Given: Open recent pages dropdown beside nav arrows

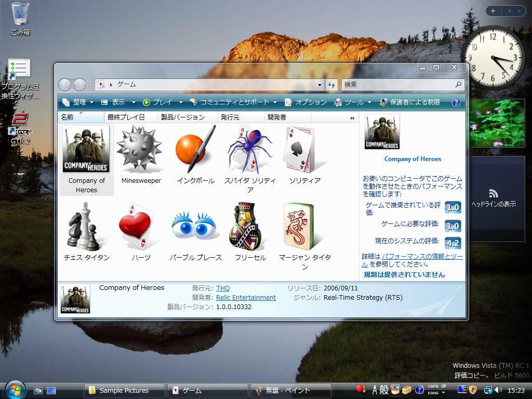Looking at the screenshot, I should tap(90, 85).
